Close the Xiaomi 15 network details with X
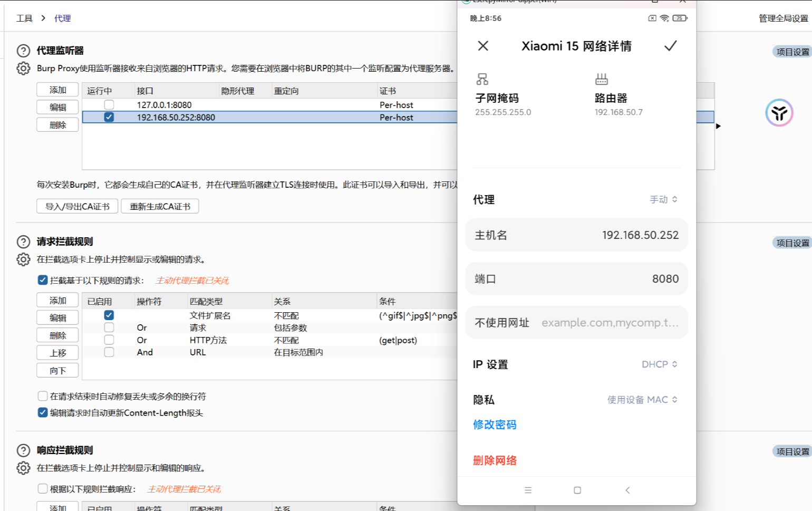 [482, 46]
